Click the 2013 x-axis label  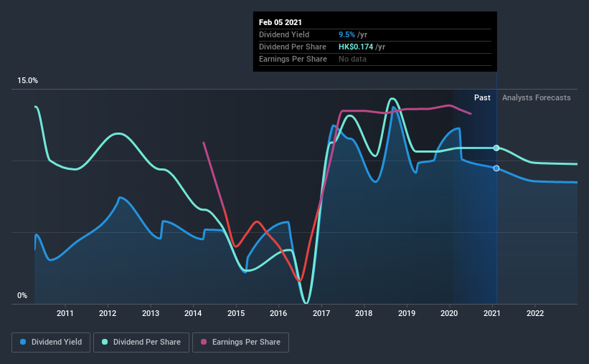coord(151,313)
